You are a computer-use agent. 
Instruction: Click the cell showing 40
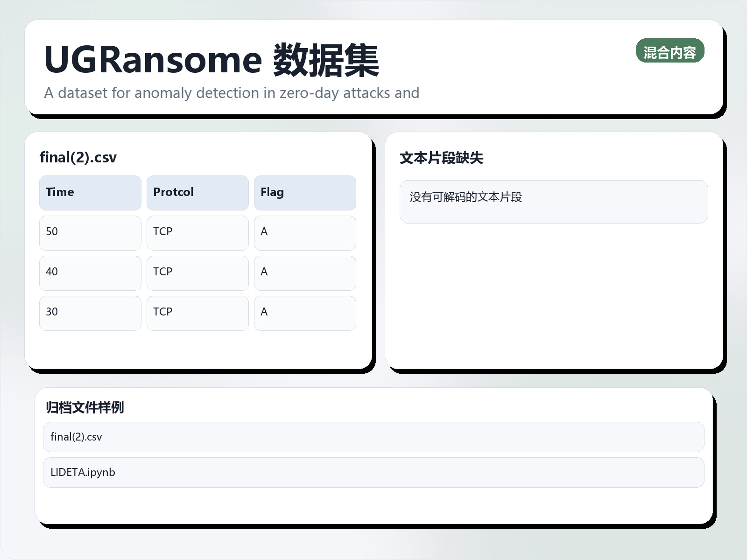90,273
